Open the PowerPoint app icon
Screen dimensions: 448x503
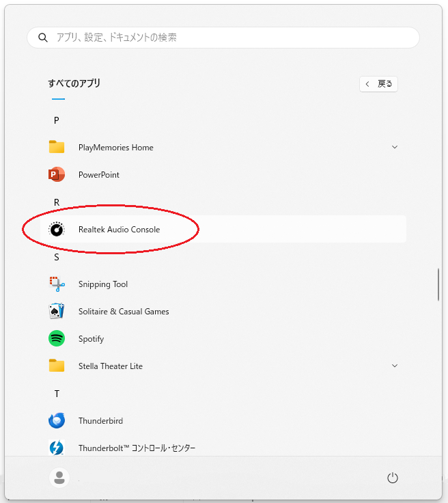[57, 174]
